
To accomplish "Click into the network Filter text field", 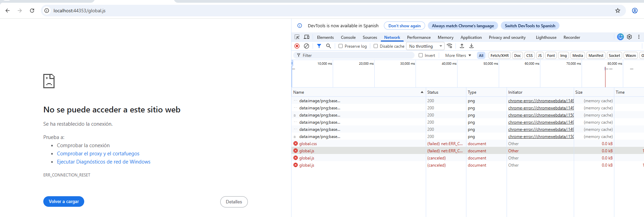I will (x=355, y=56).
